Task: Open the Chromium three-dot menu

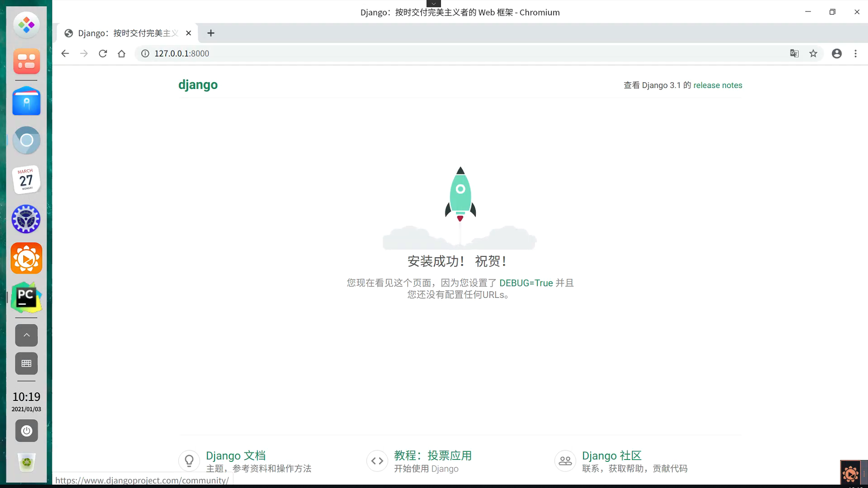Action: click(x=856, y=53)
